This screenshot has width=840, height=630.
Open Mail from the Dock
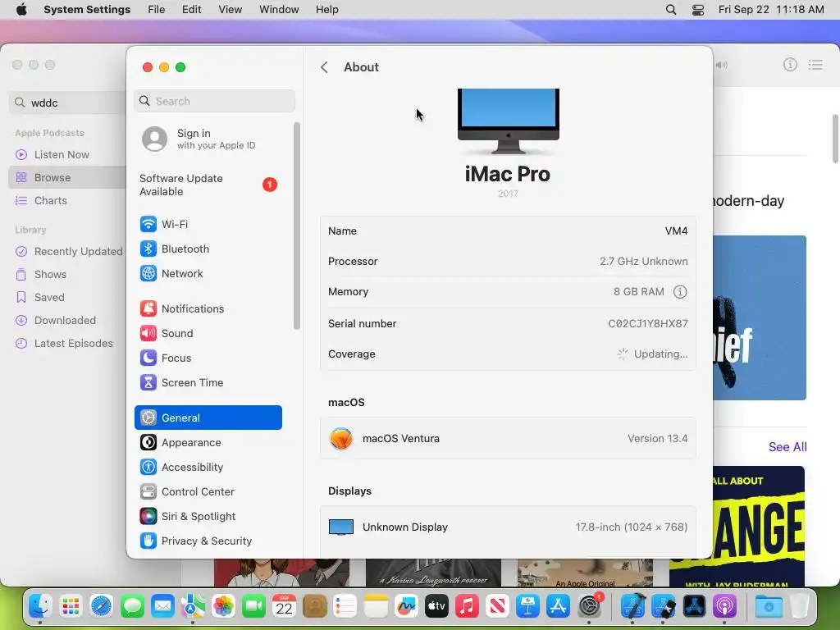point(162,606)
